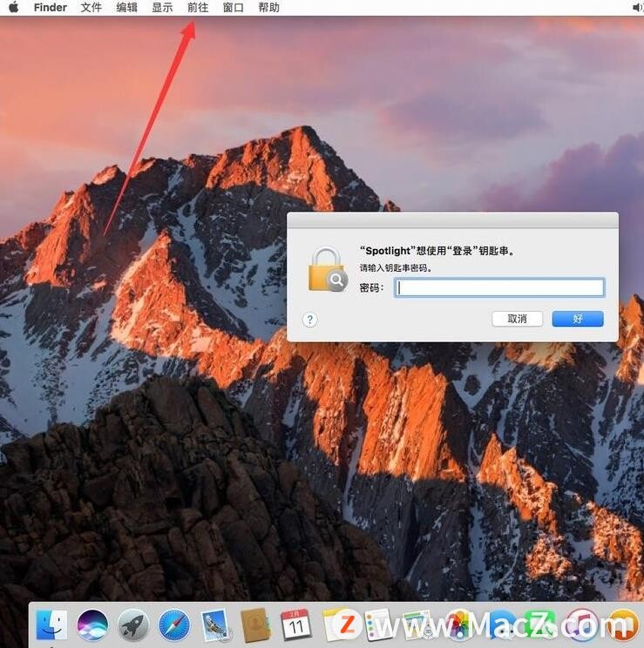The height and width of the screenshot is (648, 644).
Task: Launch Siri from the Dock
Action: tap(92, 624)
